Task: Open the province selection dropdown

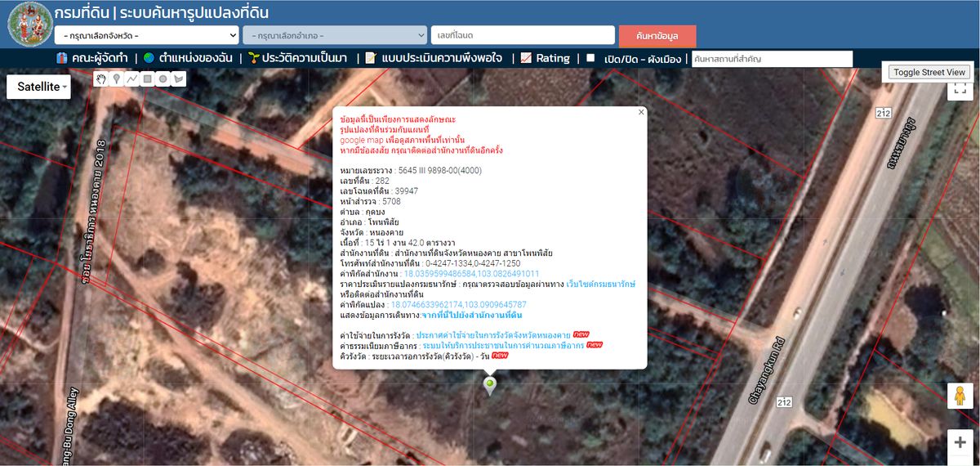Action: click(146, 36)
